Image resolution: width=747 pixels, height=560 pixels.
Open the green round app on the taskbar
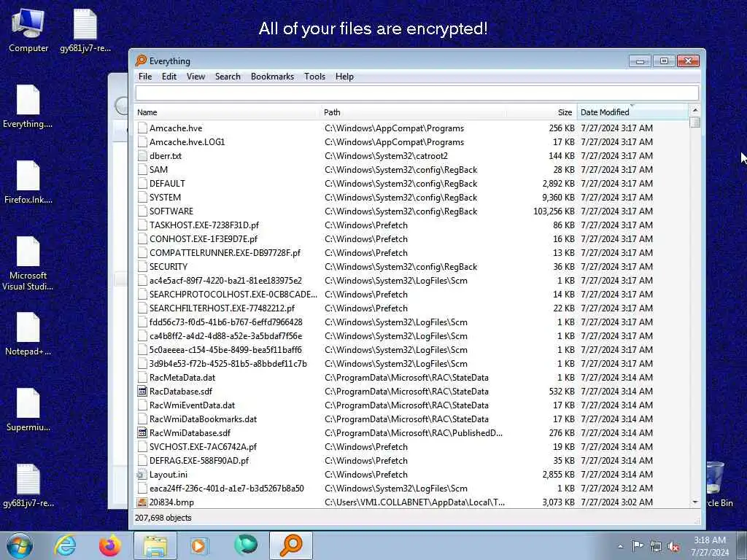tap(245, 545)
